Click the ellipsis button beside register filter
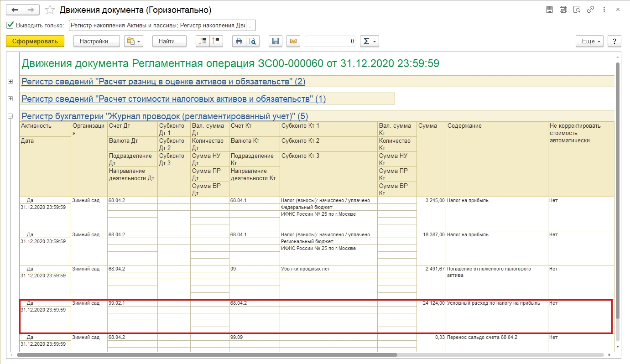The width and height of the screenshot is (630, 364). pos(251,25)
